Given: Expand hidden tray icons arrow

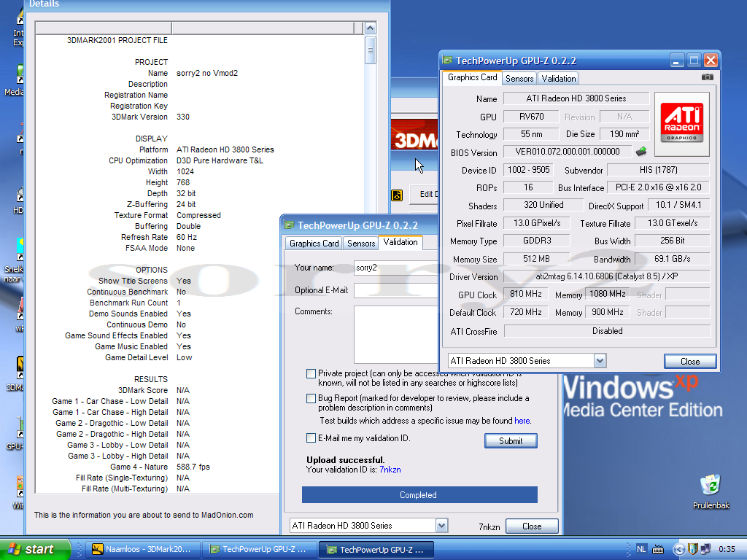Looking at the screenshot, I should click(678, 549).
